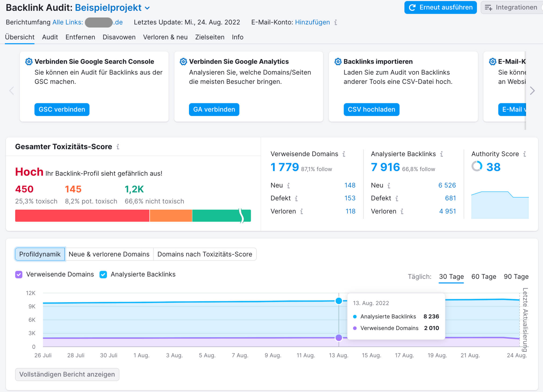Image resolution: width=543 pixels, height=392 pixels.
Task: Click the left carousel arrow
Action: point(12,91)
